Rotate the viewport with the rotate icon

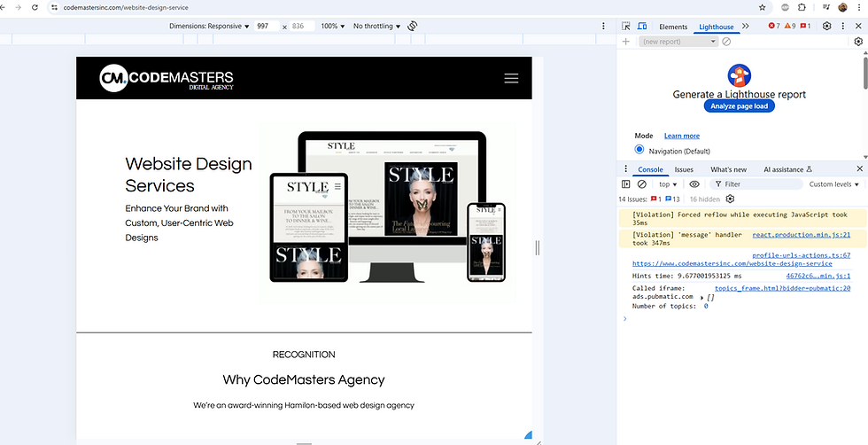click(412, 26)
